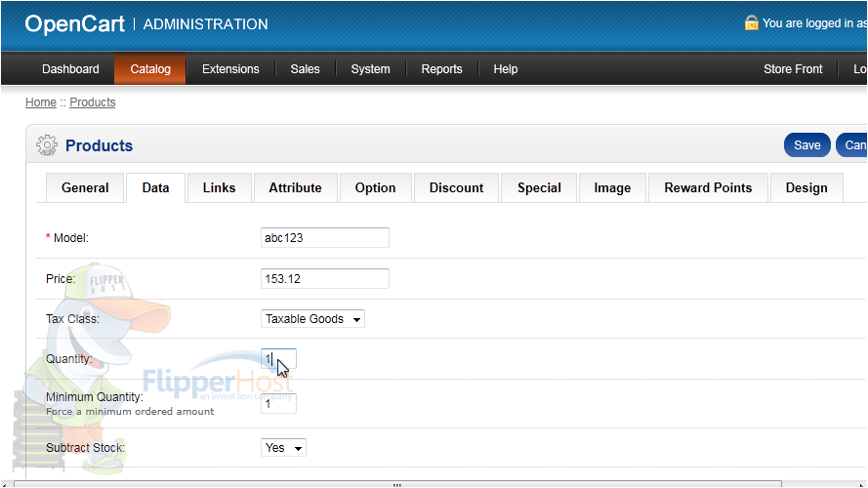Switch to the Image tab
868x488 pixels.
pyautogui.click(x=612, y=188)
